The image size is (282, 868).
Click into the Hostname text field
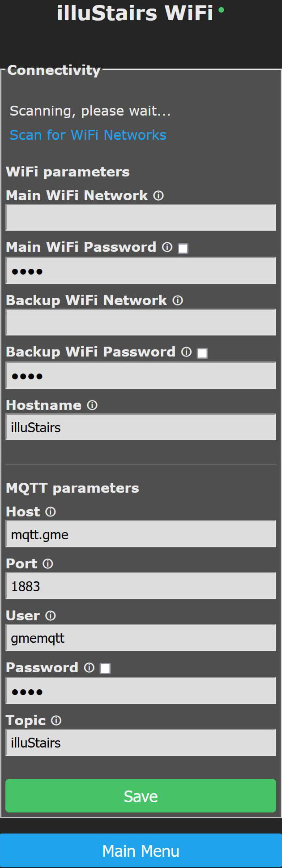pyautogui.click(x=141, y=428)
